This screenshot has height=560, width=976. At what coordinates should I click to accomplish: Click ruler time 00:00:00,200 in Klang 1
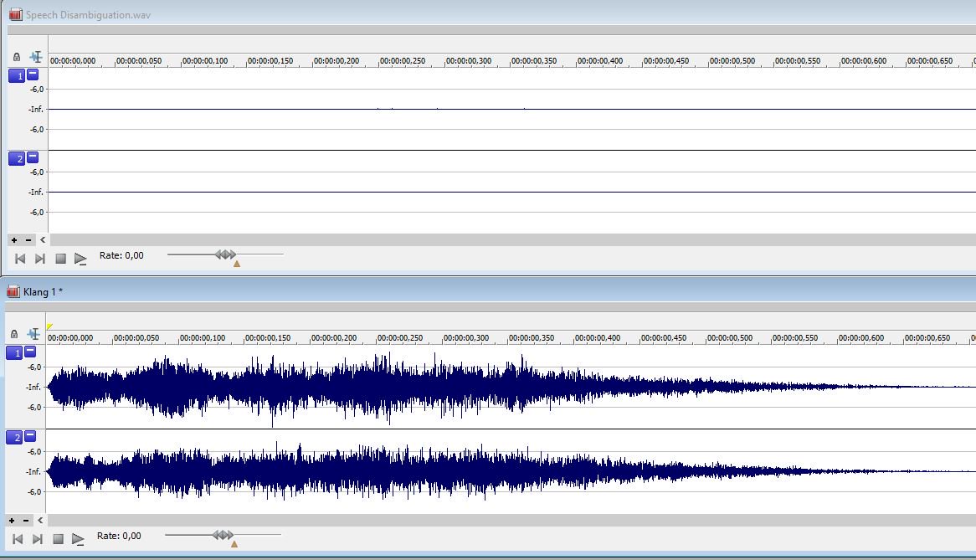click(x=334, y=338)
